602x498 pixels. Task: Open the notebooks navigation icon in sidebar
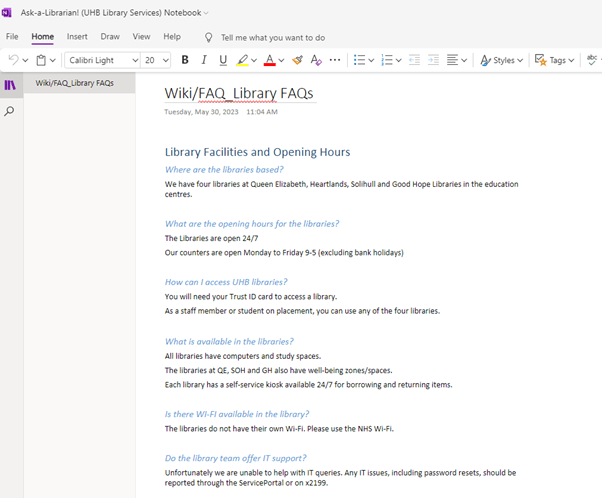(11, 85)
